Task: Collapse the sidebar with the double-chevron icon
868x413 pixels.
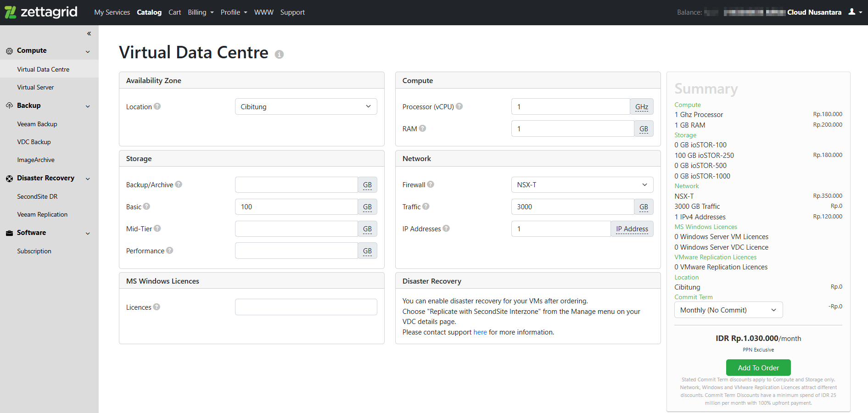Action: pos(89,33)
